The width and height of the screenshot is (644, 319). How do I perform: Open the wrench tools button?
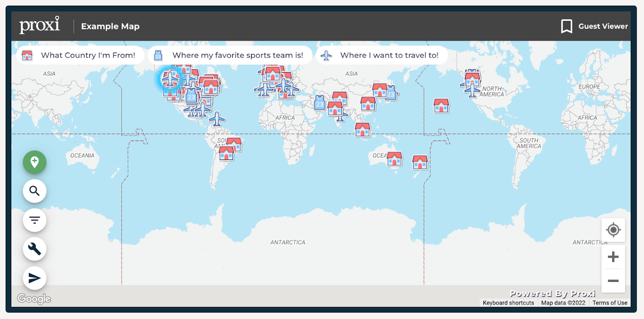point(35,249)
